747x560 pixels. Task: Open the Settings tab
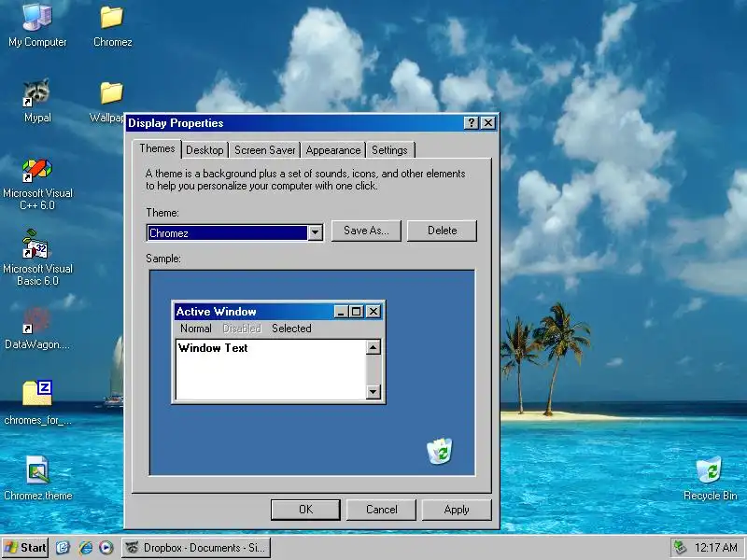point(389,150)
